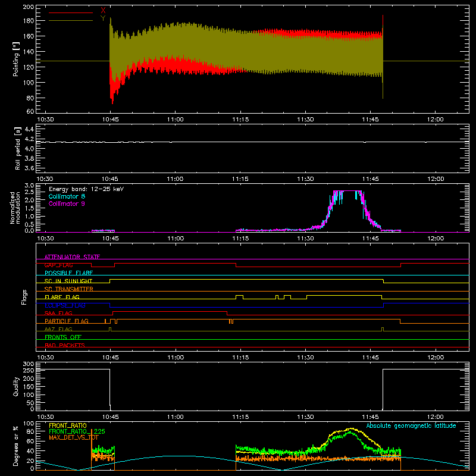The width and height of the screenshot is (476, 476).
Task: Click the olive Y legend label
Action: [103, 18]
